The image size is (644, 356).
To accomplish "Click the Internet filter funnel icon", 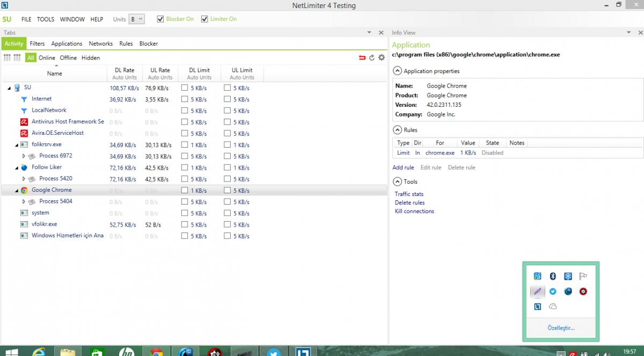I will point(24,99).
